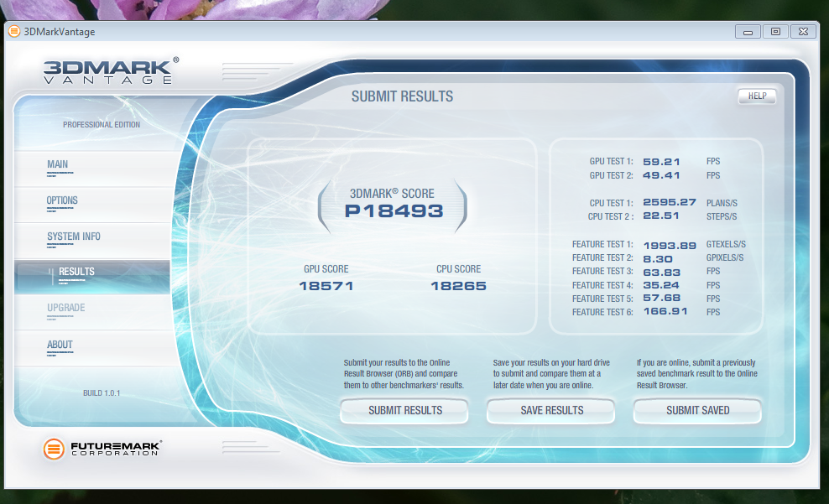
Task: Click the submit previously saved result description
Action: coord(696,374)
